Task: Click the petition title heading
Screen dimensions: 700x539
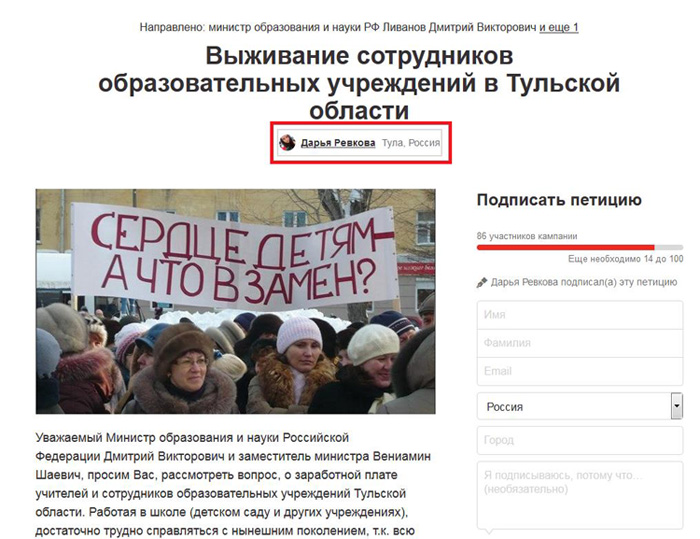Action: pyautogui.click(x=359, y=84)
